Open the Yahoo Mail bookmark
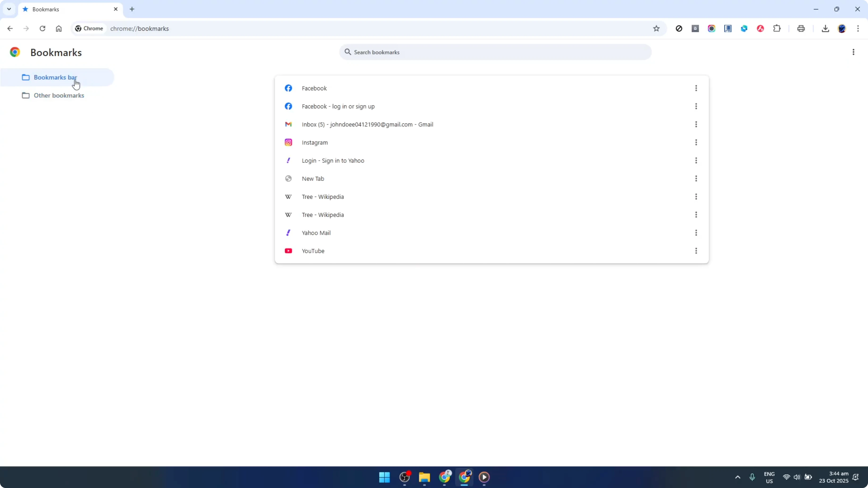The height and width of the screenshot is (488, 868). pyautogui.click(x=492, y=233)
